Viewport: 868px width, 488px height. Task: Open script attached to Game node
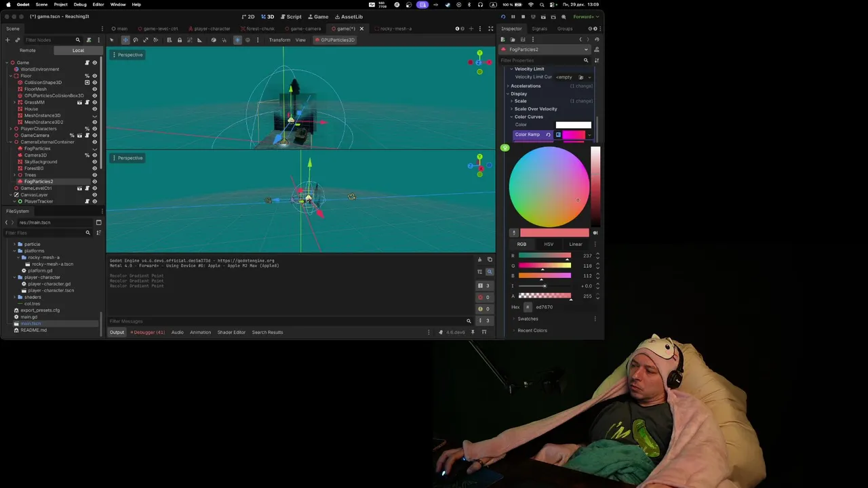coord(87,62)
